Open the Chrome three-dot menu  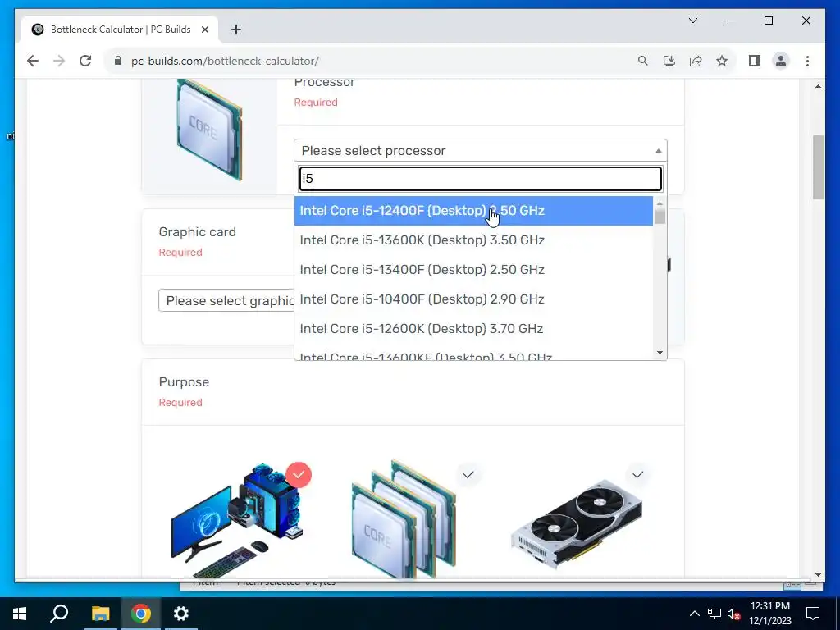click(x=807, y=61)
